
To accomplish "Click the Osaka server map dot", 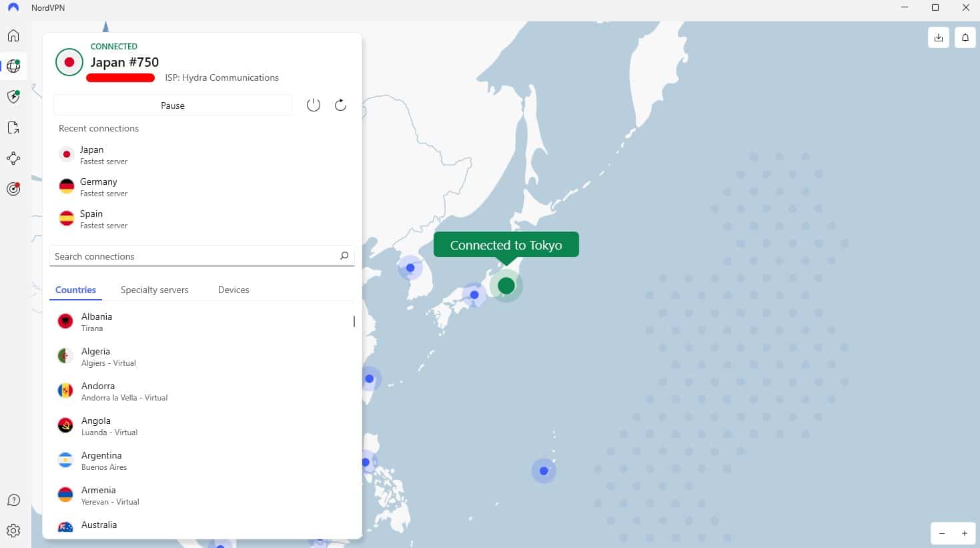I will [x=474, y=294].
